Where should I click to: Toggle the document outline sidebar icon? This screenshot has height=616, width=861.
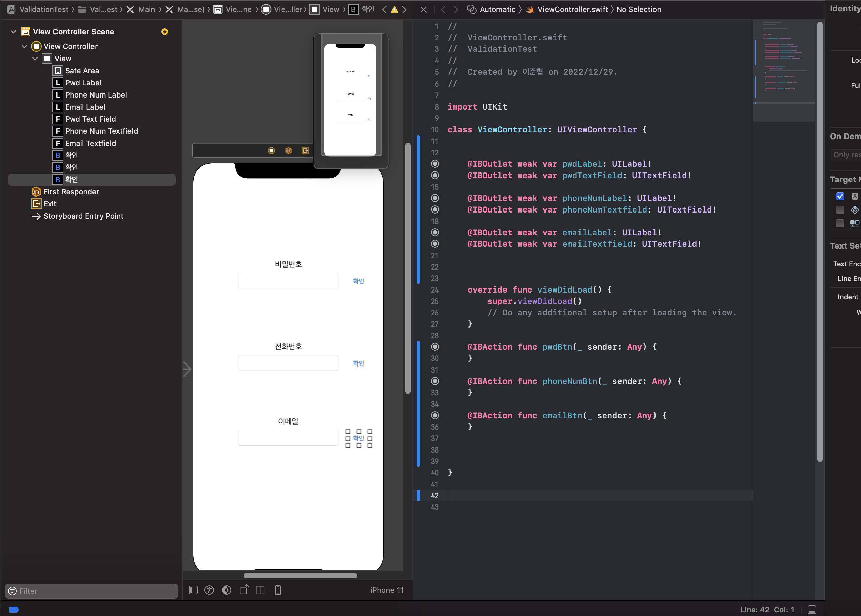(x=193, y=590)
